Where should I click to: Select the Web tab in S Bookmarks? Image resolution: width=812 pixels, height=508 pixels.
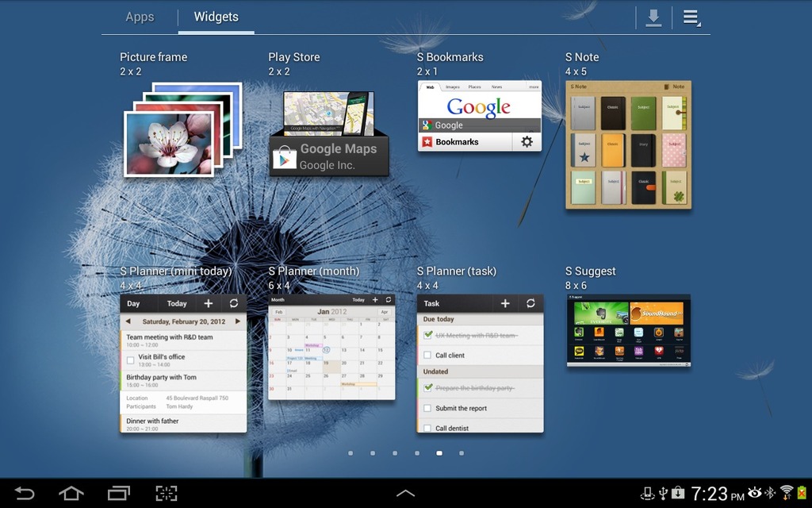point(430,87)
